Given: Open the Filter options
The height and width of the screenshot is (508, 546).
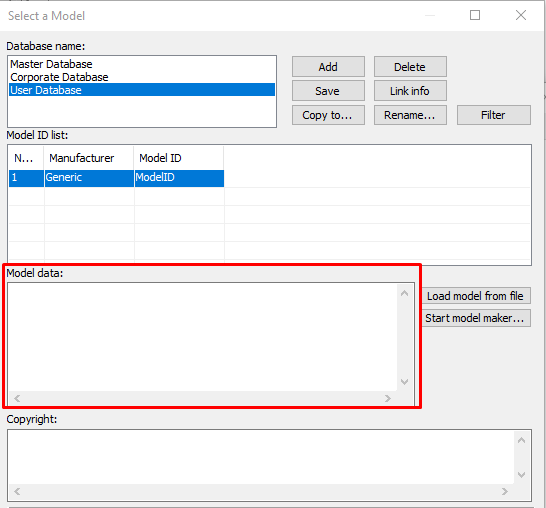Looking at the screenshot, I should point(493,115).
